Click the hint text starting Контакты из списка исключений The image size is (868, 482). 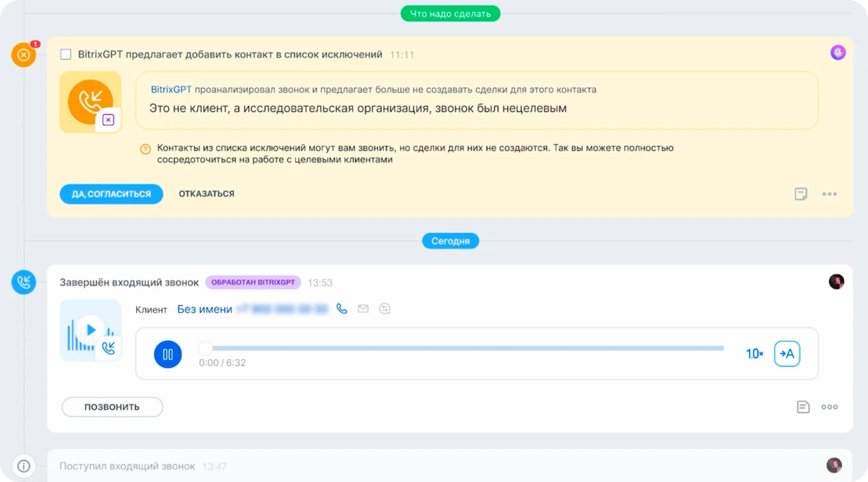[x=415, y=154]
